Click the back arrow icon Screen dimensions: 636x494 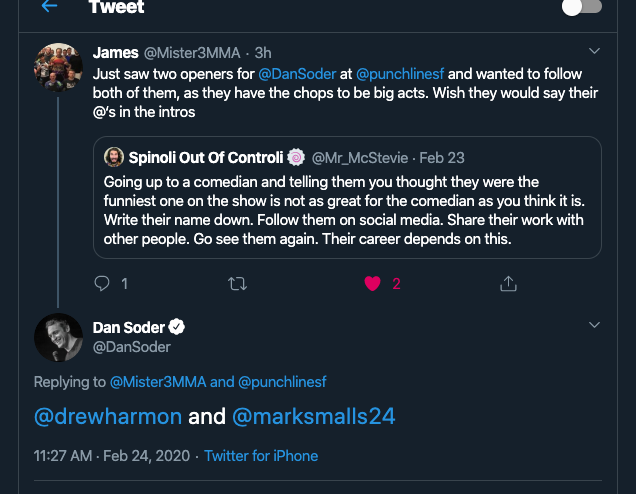(x=49, y=7)
